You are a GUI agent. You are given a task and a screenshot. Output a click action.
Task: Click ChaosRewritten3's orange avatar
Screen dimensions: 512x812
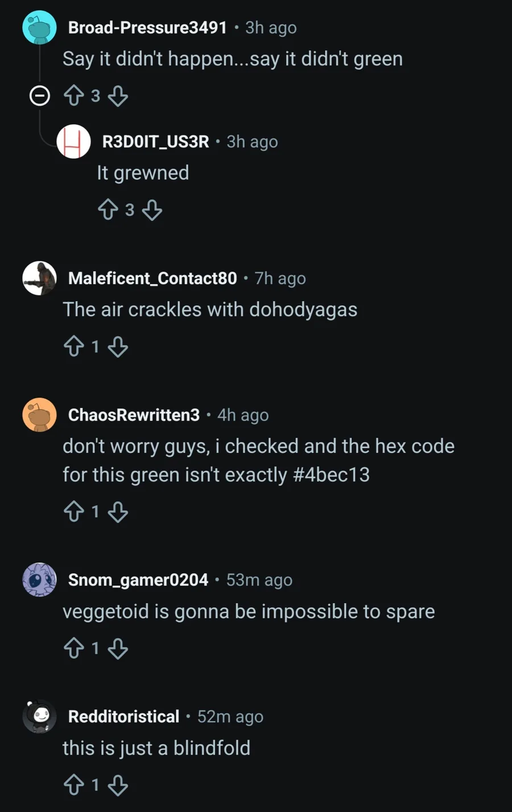pos(39,415)
